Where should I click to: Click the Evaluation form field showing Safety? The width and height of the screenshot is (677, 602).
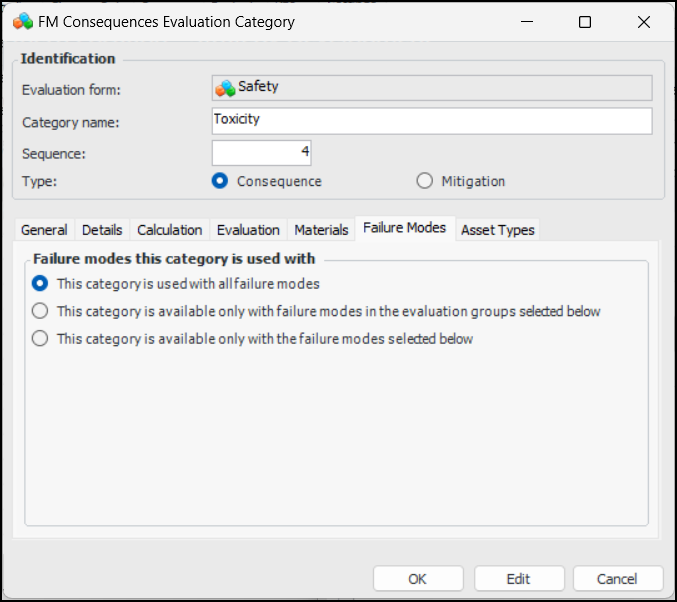coord(431,88)
